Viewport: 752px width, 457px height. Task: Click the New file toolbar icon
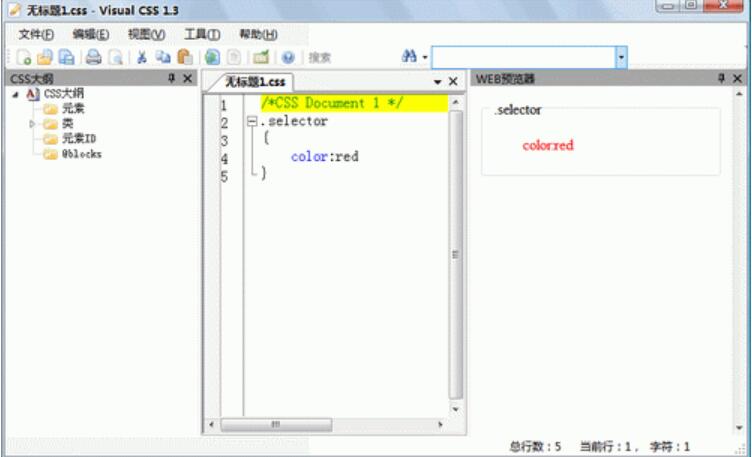[x=23, y=58]
